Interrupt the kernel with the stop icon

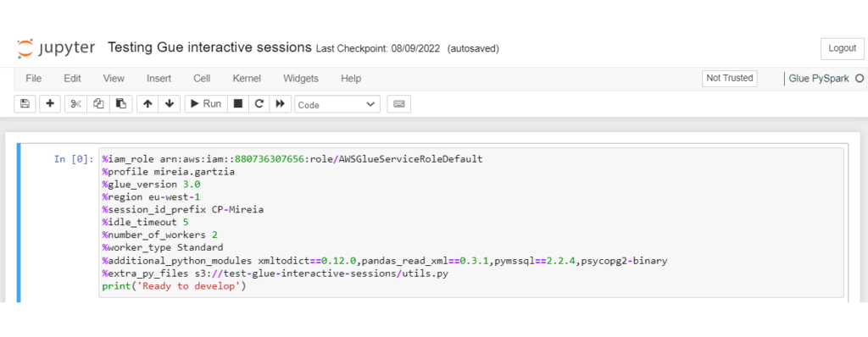pyautogui.click(x=238, y=103)
